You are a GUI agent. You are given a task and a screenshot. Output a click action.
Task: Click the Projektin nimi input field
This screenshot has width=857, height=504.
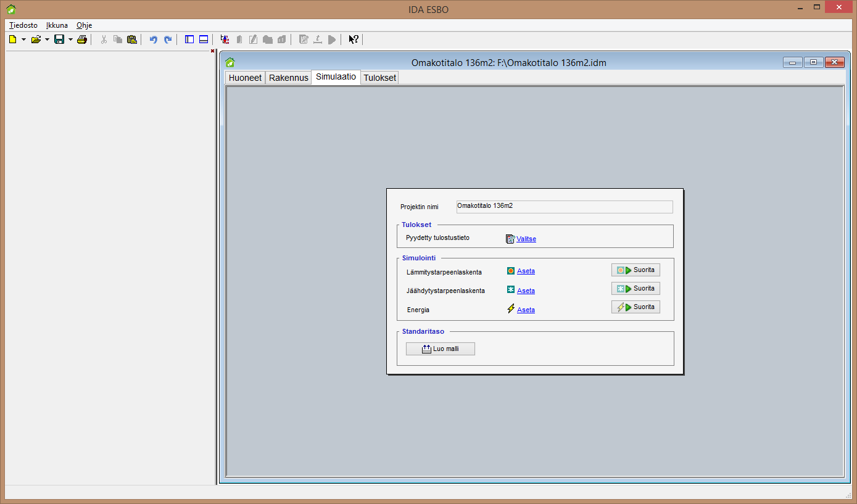pos(565,207)
